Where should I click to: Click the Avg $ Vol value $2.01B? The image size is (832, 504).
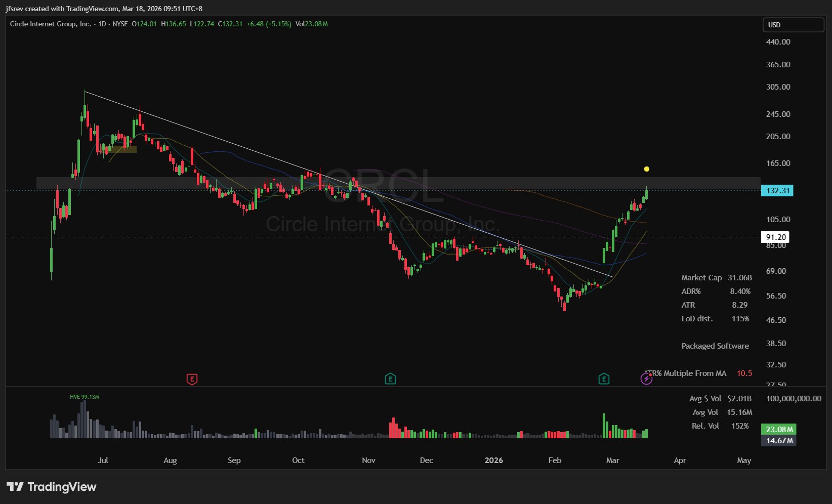click(x=739, y=399)
